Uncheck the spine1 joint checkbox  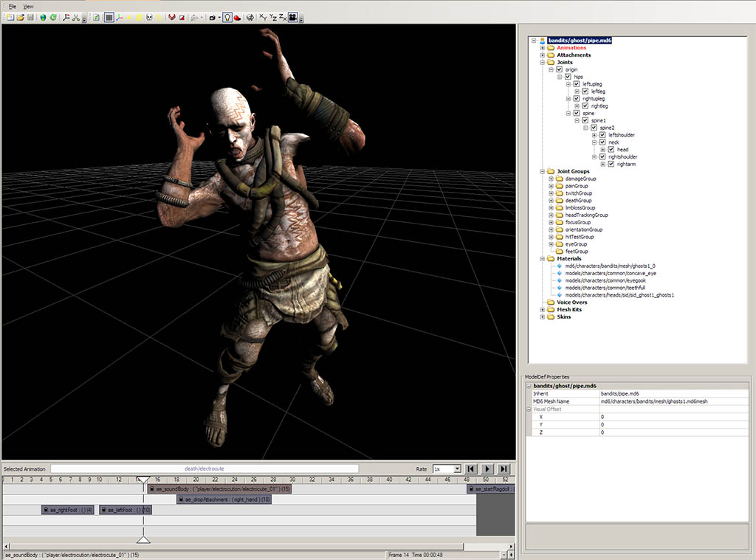[x=585, y=120]
